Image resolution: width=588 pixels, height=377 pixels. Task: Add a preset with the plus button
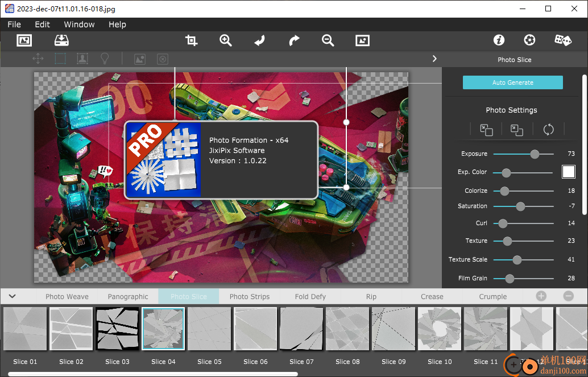541,296
